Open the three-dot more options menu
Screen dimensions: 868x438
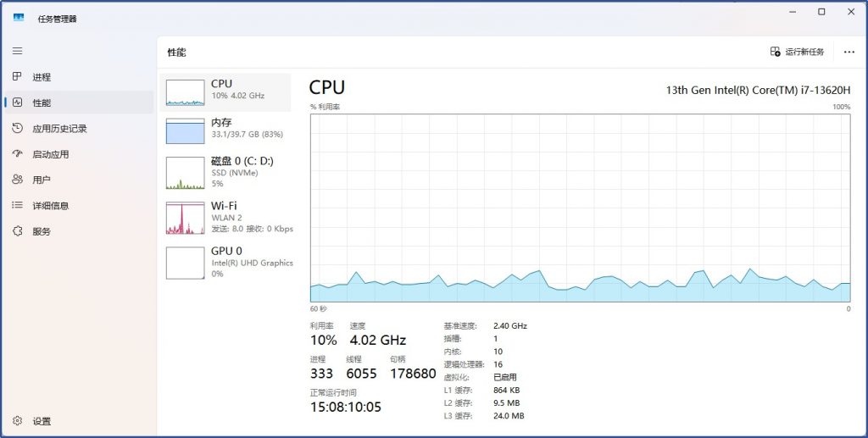(x=849, y=52)
